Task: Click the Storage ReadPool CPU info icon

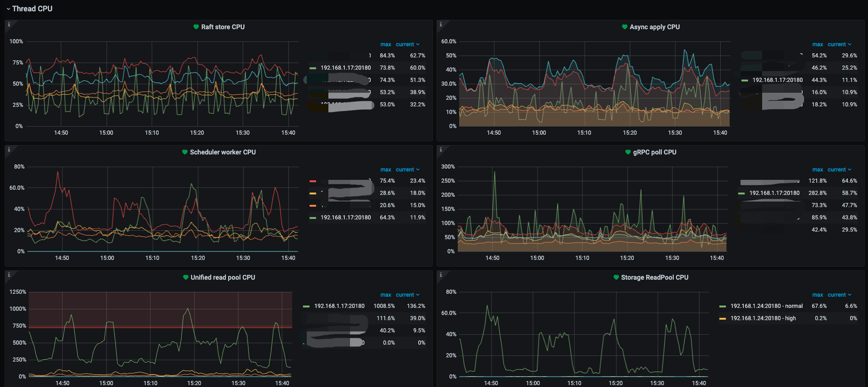Action: [441, 274]
